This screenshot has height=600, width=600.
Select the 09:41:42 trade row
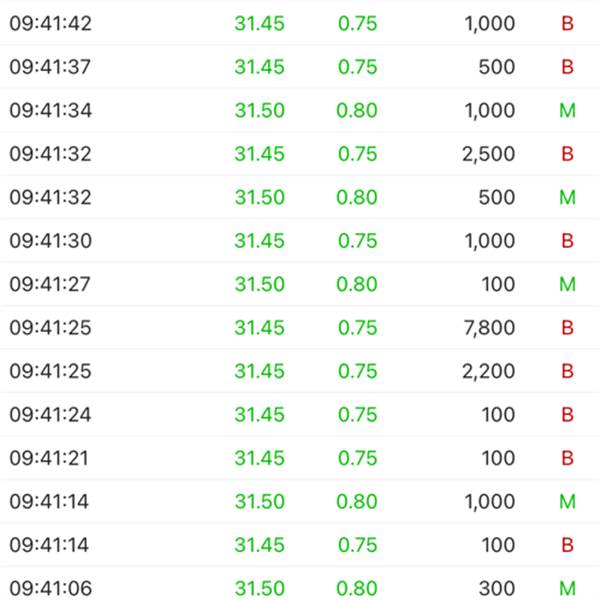click(300, 23)
